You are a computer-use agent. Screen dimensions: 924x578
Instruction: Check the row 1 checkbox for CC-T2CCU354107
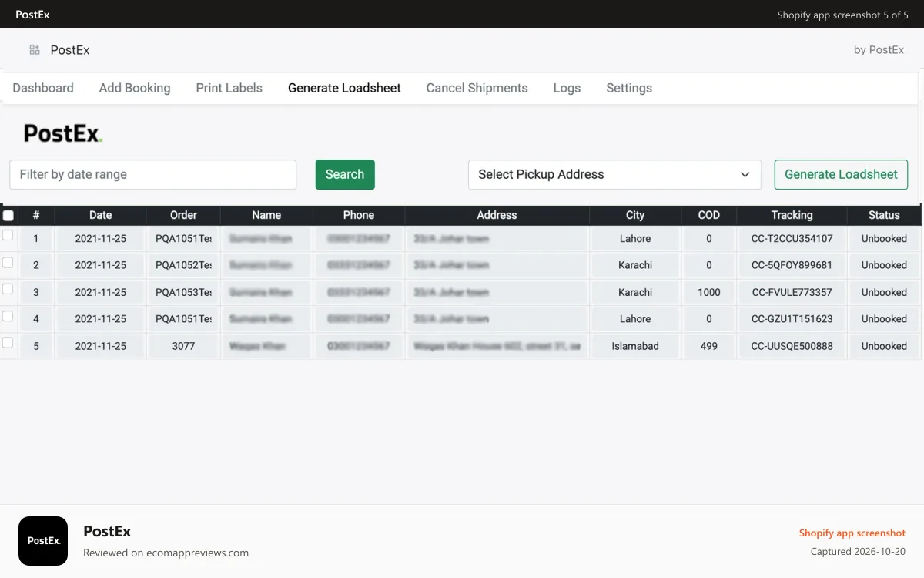pyautogui.click(x=8, y=236)
